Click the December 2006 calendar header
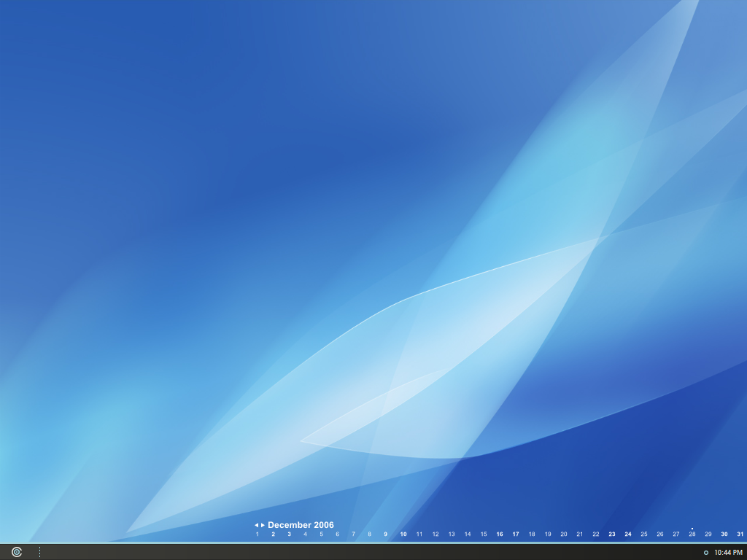The image size is (747, 560). pyautogui.click(x=301, y=524)
